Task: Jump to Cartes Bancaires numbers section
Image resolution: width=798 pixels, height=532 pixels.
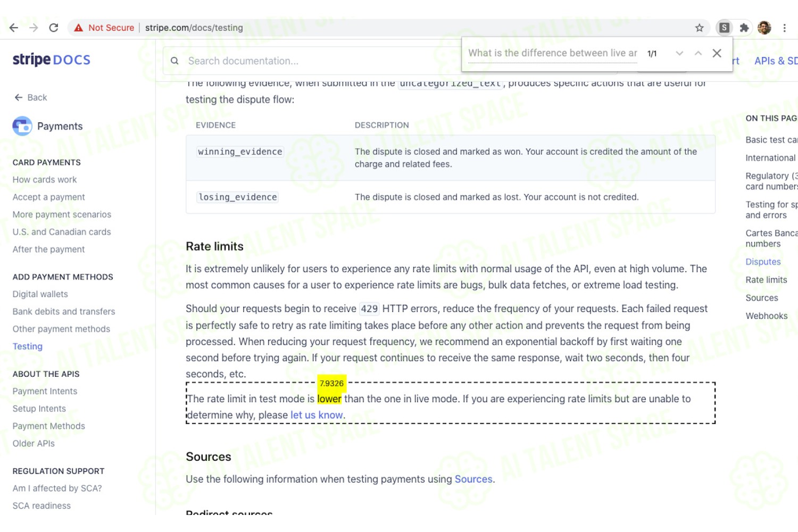Action: 771,239
